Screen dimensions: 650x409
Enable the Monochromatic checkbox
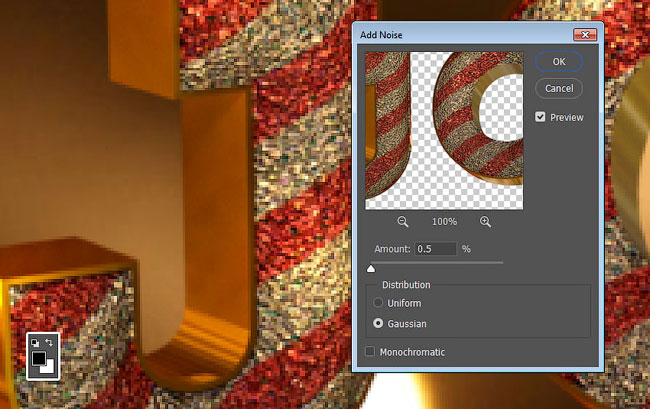pos(370,352)
